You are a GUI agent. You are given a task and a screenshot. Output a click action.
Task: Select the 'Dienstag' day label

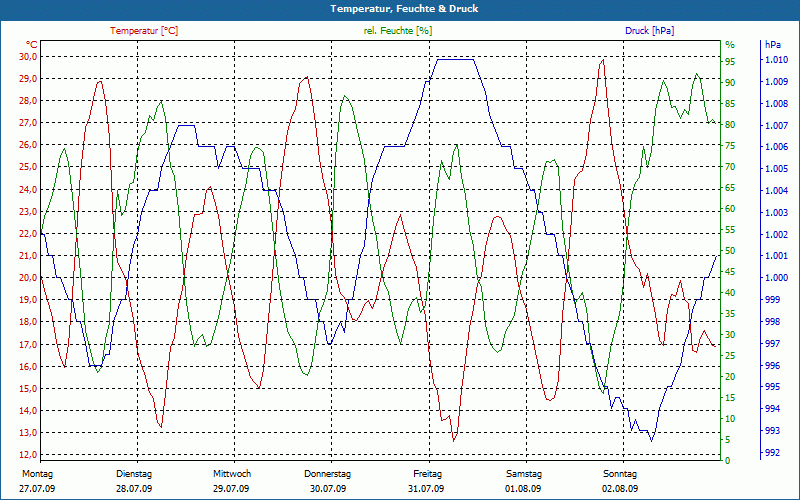[134, 474]
